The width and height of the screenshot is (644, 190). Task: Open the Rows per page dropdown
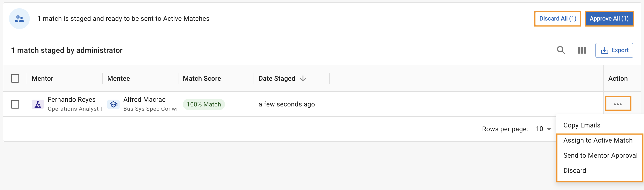click(544, 129)
